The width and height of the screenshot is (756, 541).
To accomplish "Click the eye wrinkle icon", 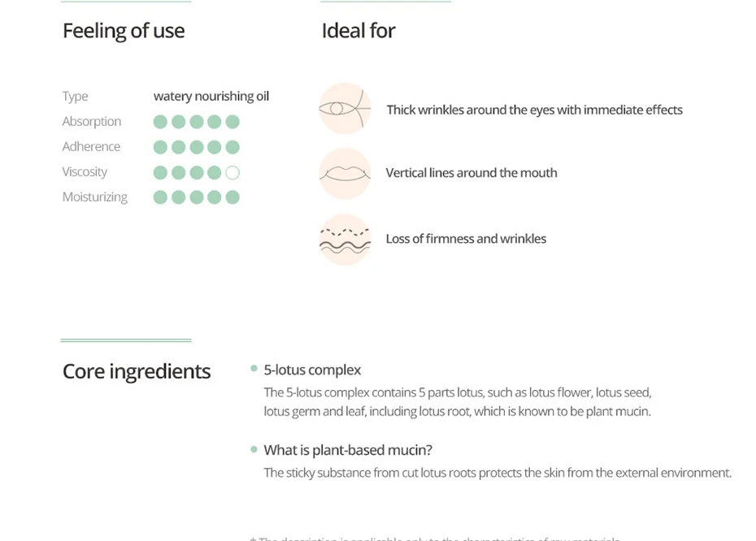I will point(345,108).
